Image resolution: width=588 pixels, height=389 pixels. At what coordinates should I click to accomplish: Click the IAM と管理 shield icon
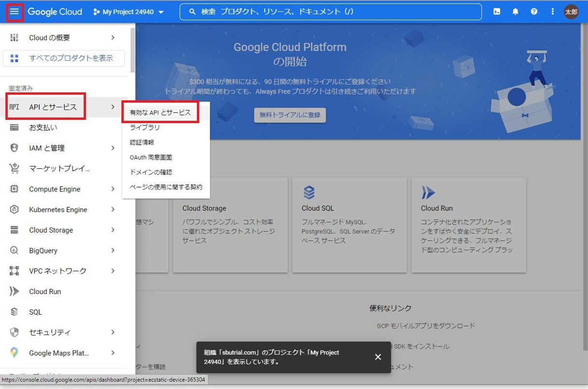click(x=14, y=148)
